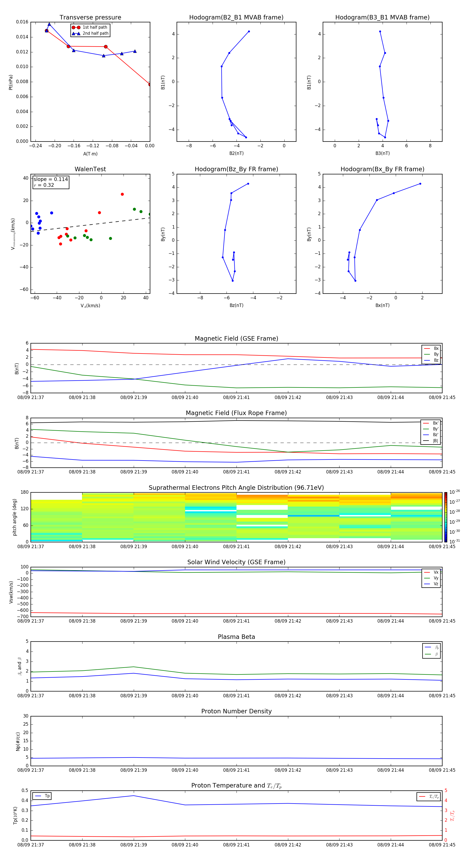Click the 'Proton Temperature and Te/Tp' title
473x868 pixels.
236,786
